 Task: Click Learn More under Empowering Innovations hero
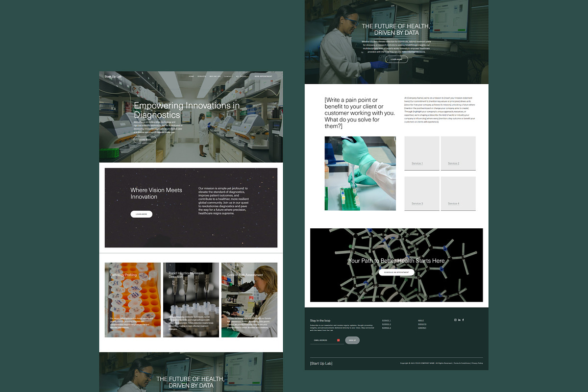pos(145,140)
